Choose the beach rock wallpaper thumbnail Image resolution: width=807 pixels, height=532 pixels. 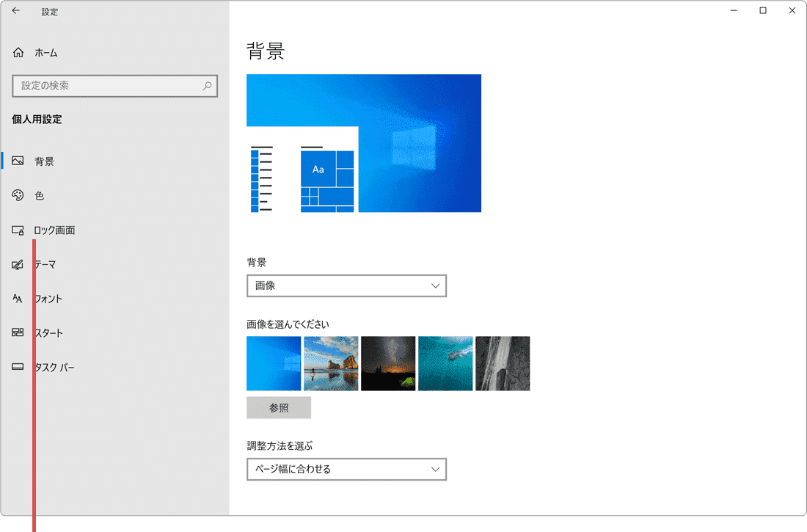(330, 363)
